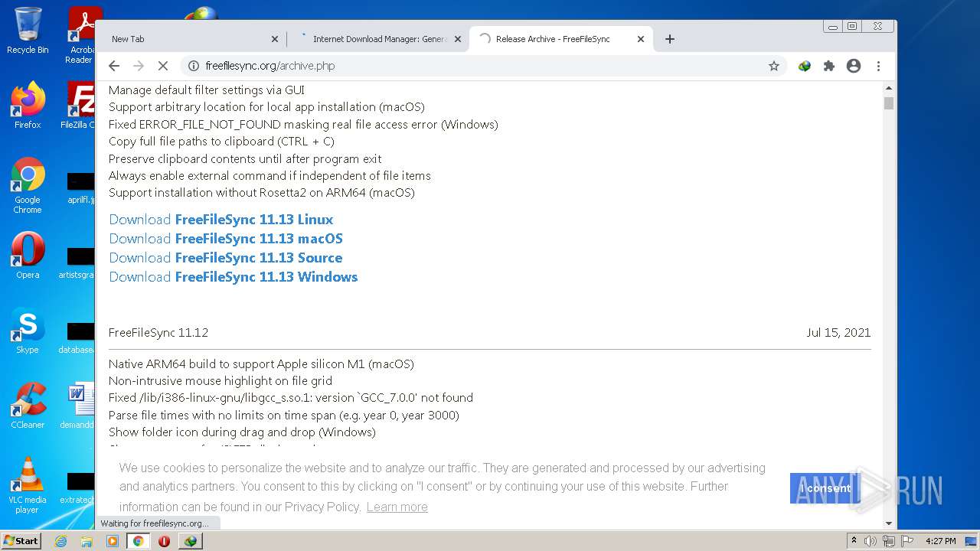Open the Windows Start menu
Viewport: 980px width, 551px height.
21,541
